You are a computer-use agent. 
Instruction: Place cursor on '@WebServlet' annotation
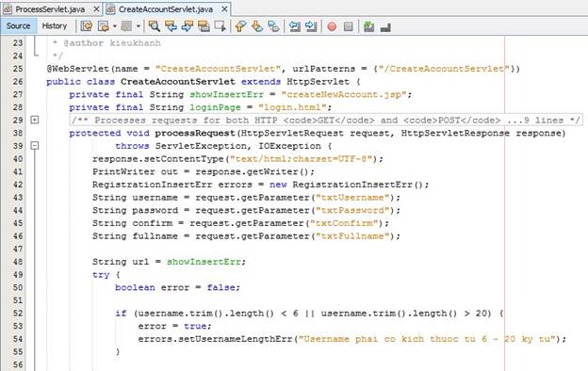(77, 69)
